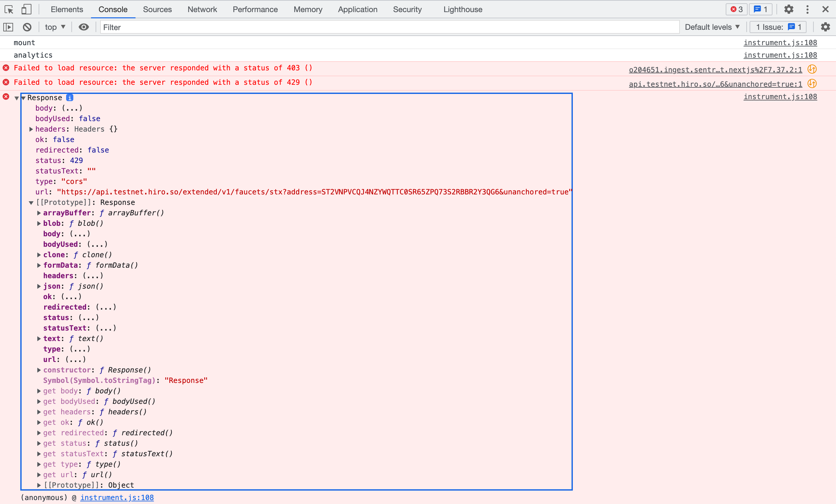The height and width of the screenshot is (504, 836).
Task: Open the three-dot DevTools menu
Action: point(808,9)
